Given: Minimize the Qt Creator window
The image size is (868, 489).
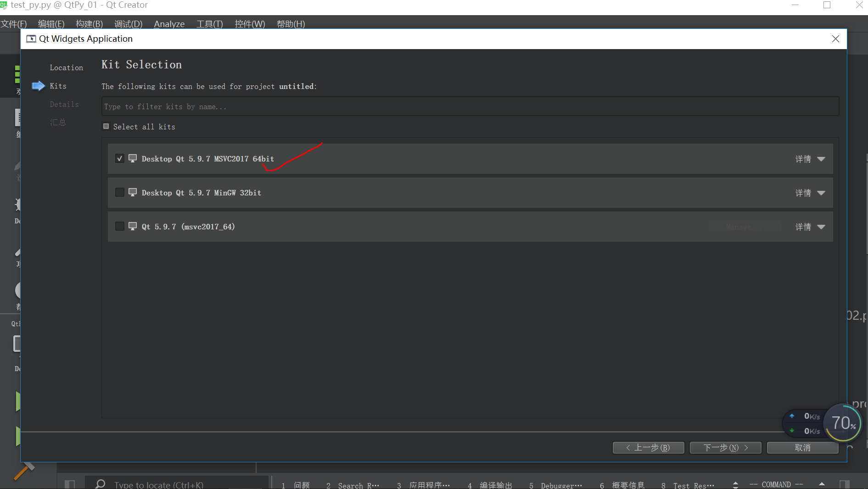Looking at the screenshot, I should point(796,5).
